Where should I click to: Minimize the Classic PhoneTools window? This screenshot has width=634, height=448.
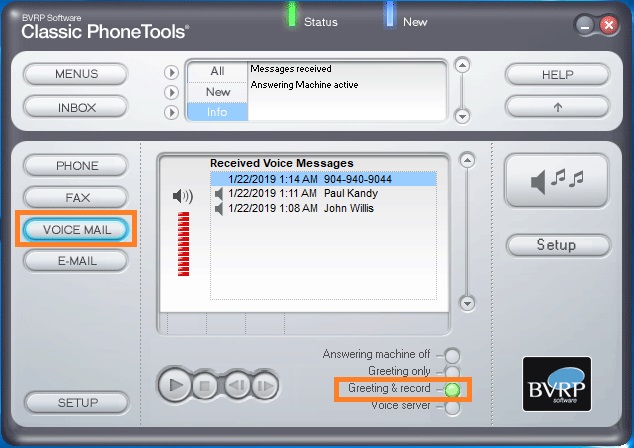pyautogui.click(x=585, y=26)
